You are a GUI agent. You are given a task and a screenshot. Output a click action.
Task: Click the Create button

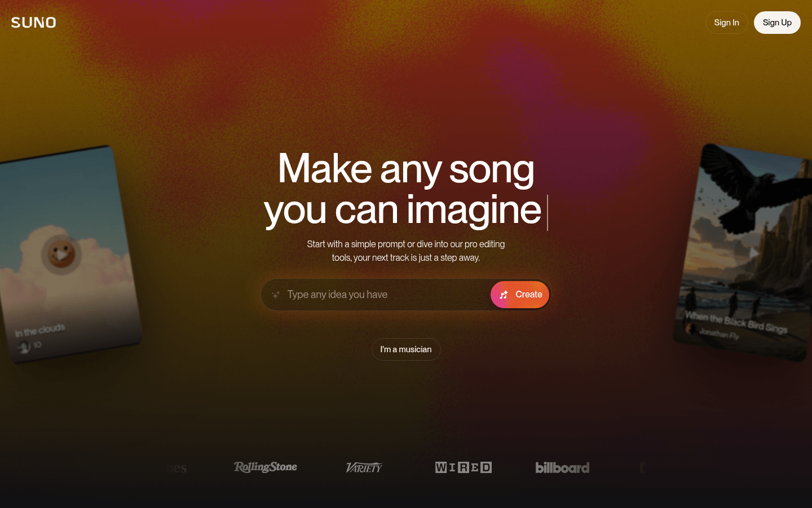click(520, 295)
